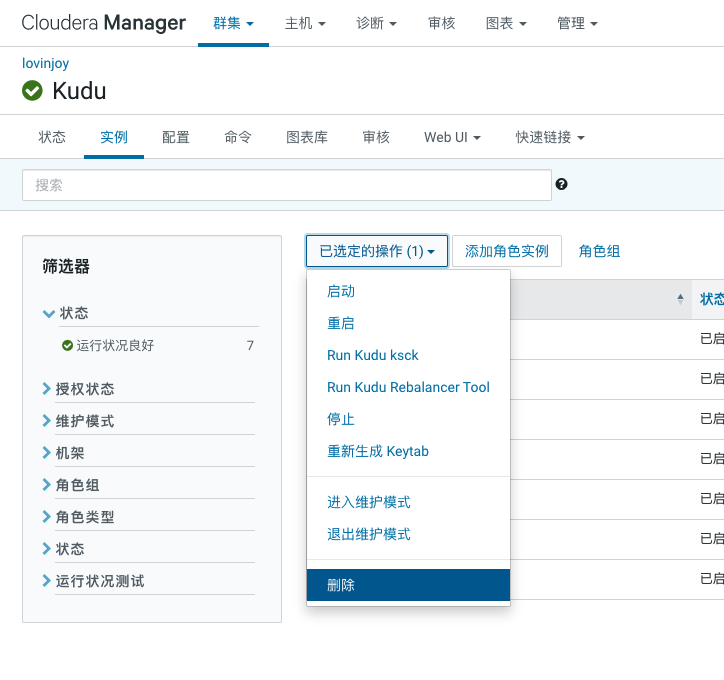The image size is (724, 680).
Task: Filter by 运行状况良好 status
Action: 115,345
